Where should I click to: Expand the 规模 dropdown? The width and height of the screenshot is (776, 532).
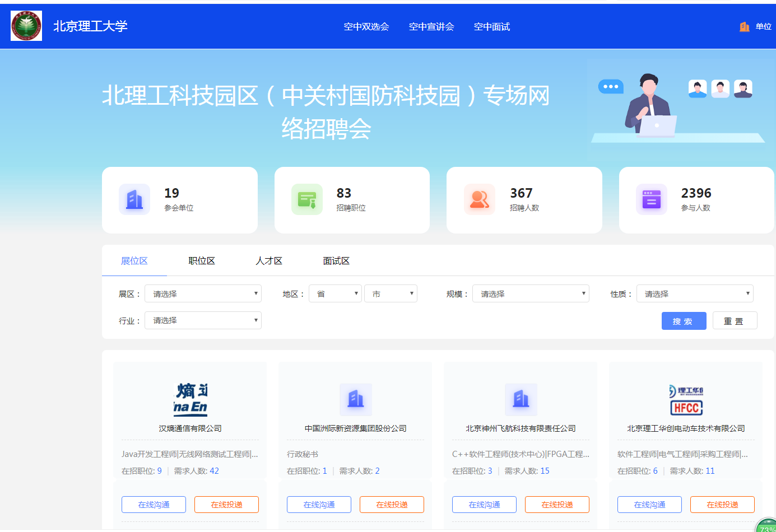coord(531,293)
